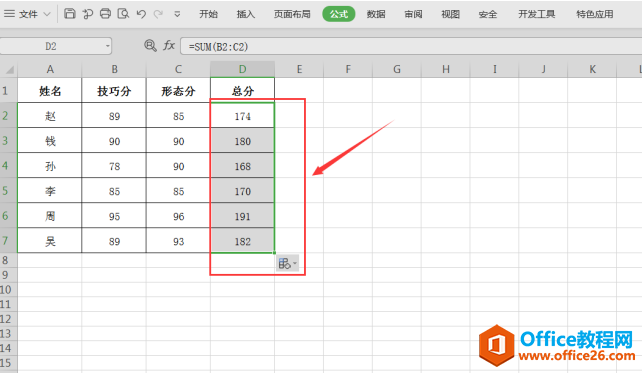Expand quick access toolbar customize arrow
This screenshot has height=373, width=642.
[x=177, y=14]
